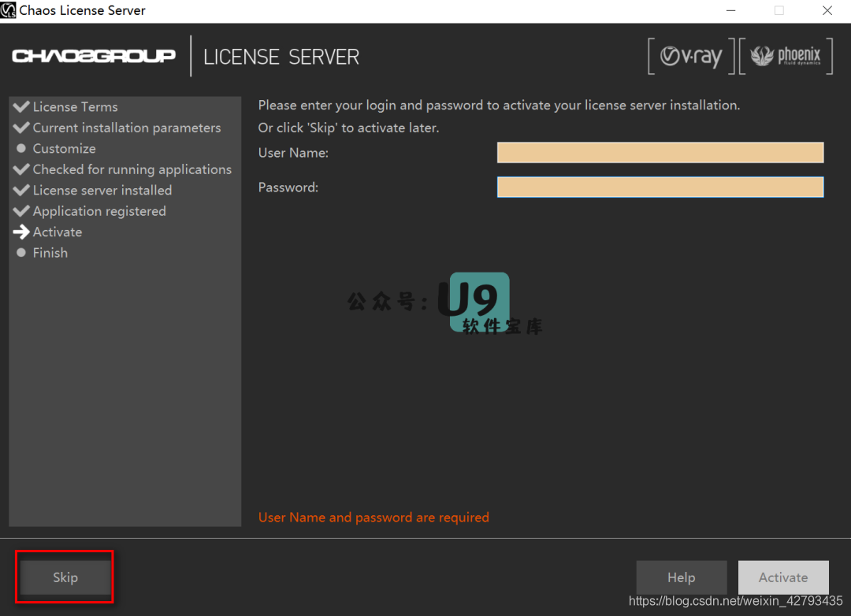
Task: Click the User Name label
Action: click(293, 153)
